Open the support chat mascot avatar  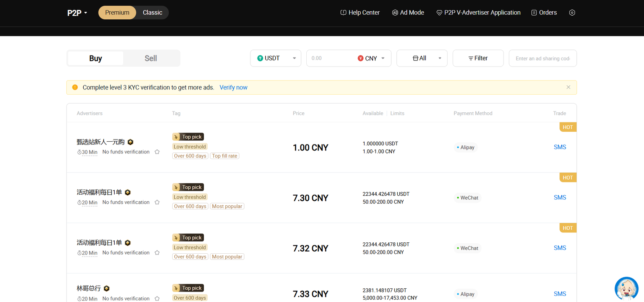[x=626, y=288]
